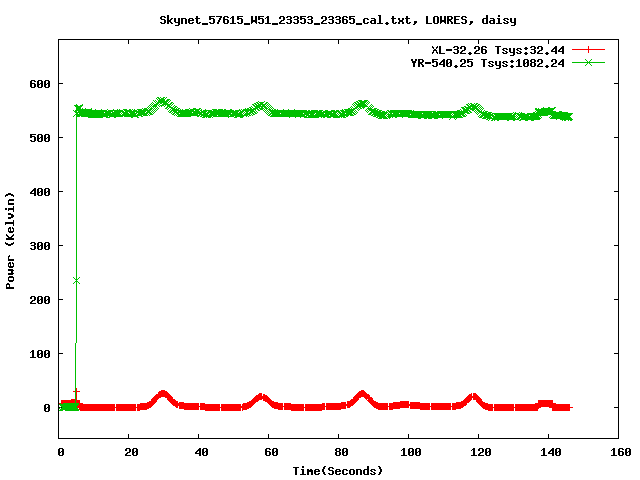640x480 pixels.
Task: Click the y-axis tick label 400
Action: tap(40, 192)
